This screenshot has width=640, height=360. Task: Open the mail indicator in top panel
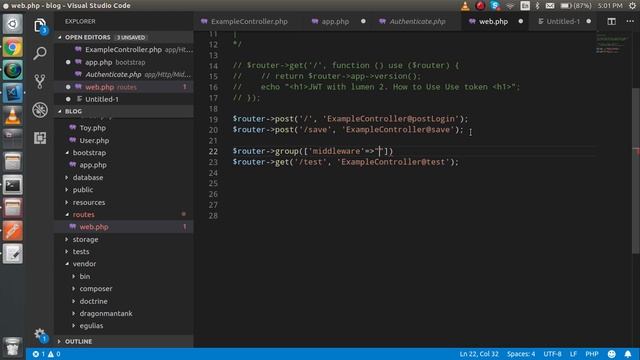pos(550,6)
